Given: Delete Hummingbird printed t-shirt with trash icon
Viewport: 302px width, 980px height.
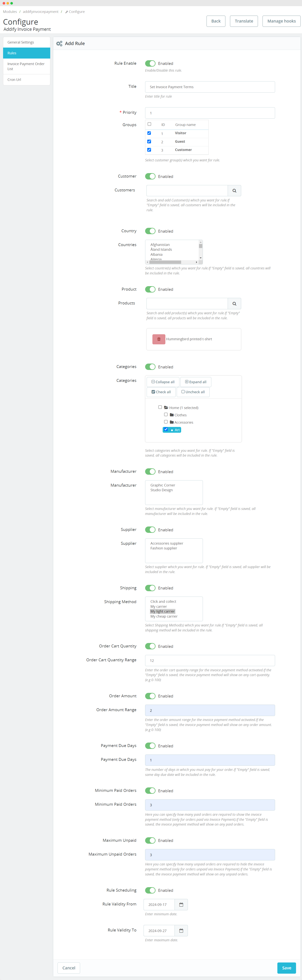Looking at the screenshot, I should 159,339.
